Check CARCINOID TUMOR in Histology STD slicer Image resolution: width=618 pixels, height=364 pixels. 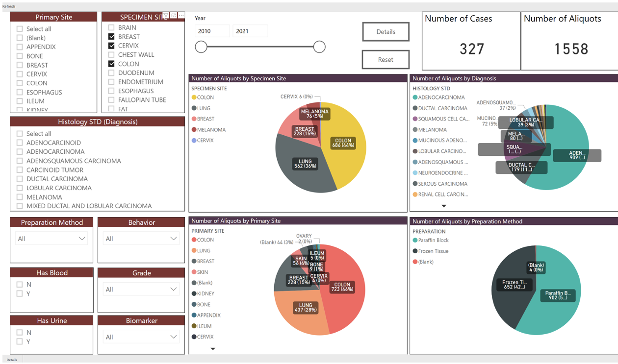(x=20, y=170)
